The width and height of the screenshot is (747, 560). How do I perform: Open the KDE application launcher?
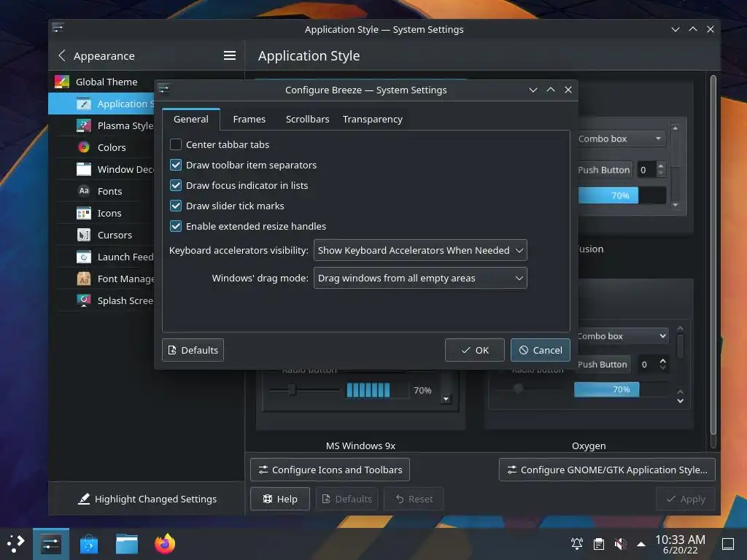tap(16, 544)
